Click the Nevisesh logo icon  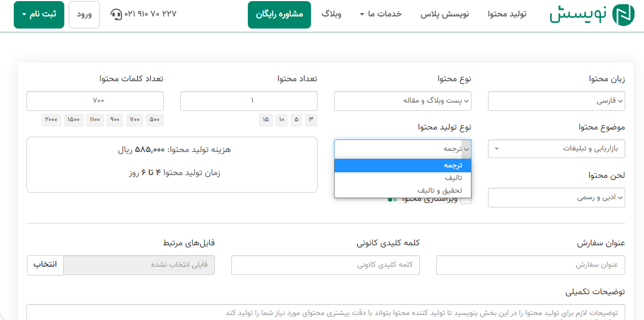pos(624,14)
